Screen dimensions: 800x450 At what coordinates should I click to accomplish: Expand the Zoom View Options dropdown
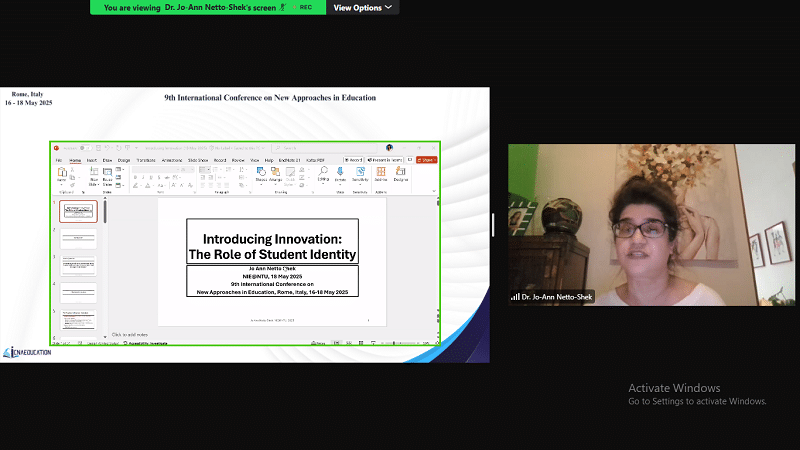pyautogui.click(x=361, y=7)
